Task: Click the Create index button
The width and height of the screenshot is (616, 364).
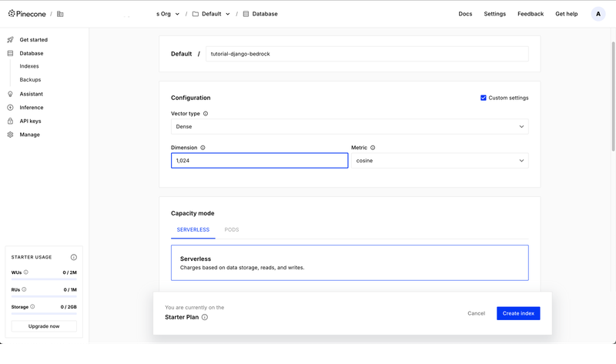Action: point(518,313)
